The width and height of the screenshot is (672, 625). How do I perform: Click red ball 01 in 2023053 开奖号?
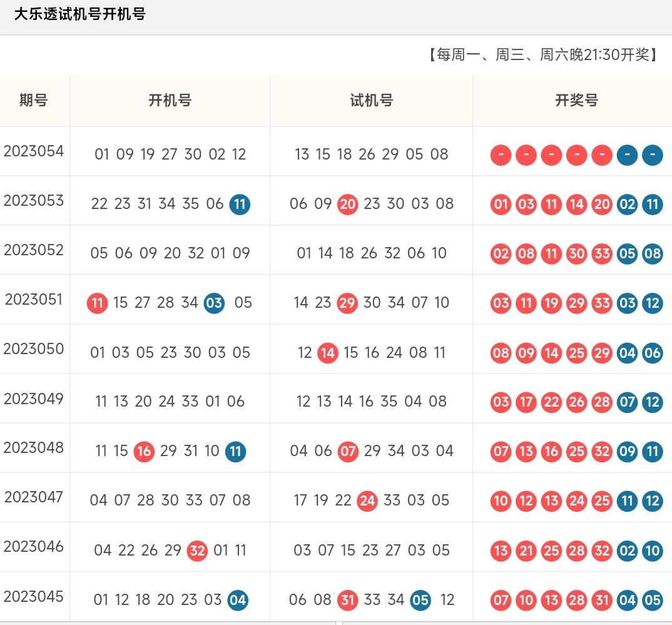pyautogui.click(x=501, y=204)
